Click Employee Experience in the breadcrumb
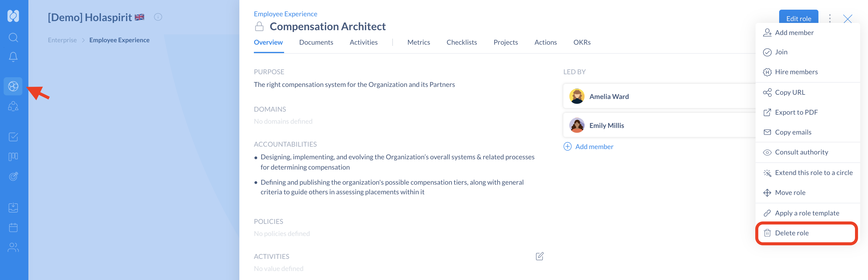The height and width of the screenshot is (280, 868). [x=119, y=40]
